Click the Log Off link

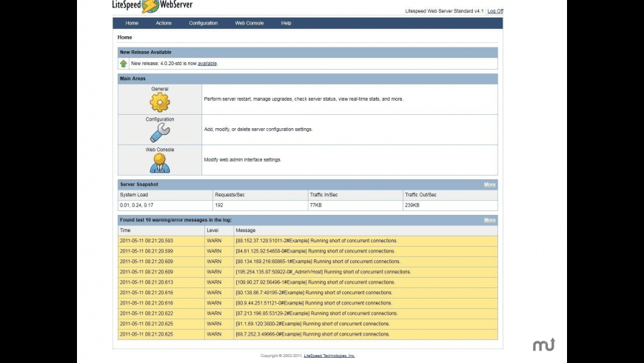(x=495, y=11)
